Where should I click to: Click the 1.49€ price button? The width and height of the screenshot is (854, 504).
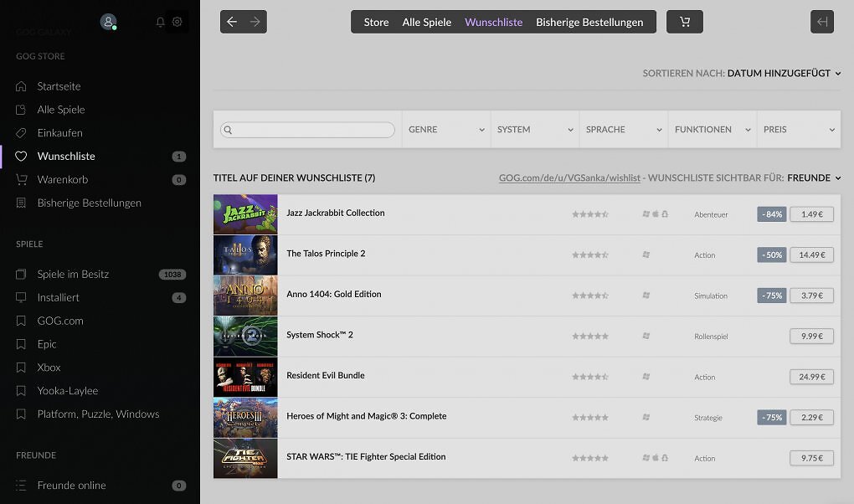pyautogui.click(x=811, y=214)
